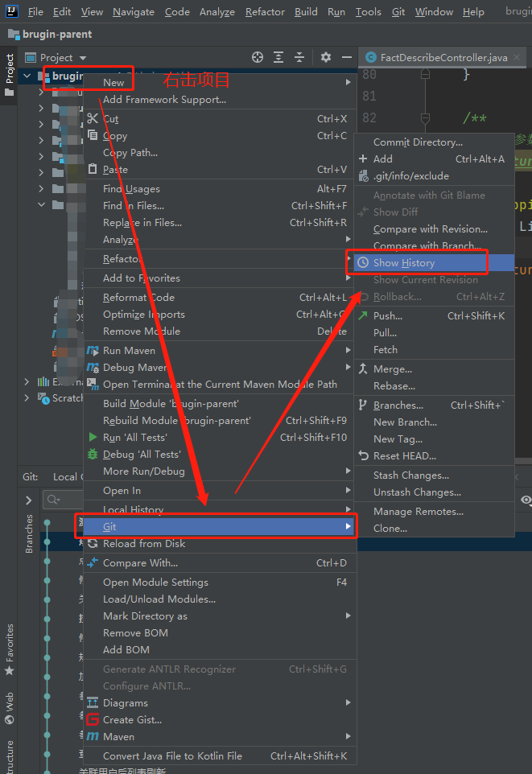Open the Project tool window side tab
Viewport: 532px width, 774px height.
(x=10, y=75)
